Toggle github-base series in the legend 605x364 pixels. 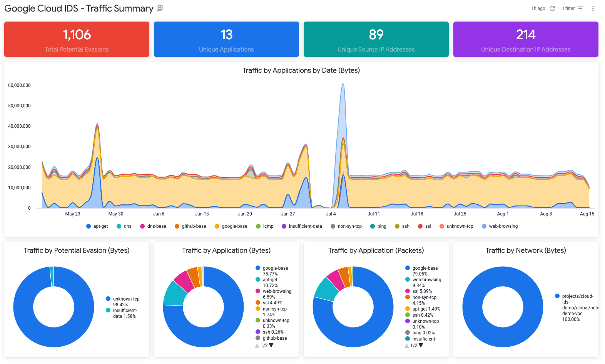(191, 226)
